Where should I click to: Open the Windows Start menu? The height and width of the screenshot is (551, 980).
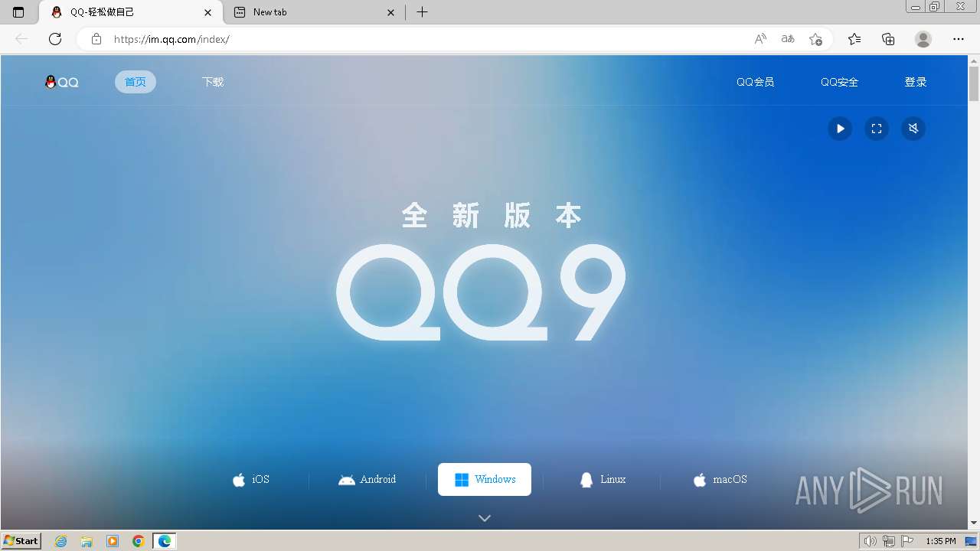pyautogui.click(x=21, y=541)
